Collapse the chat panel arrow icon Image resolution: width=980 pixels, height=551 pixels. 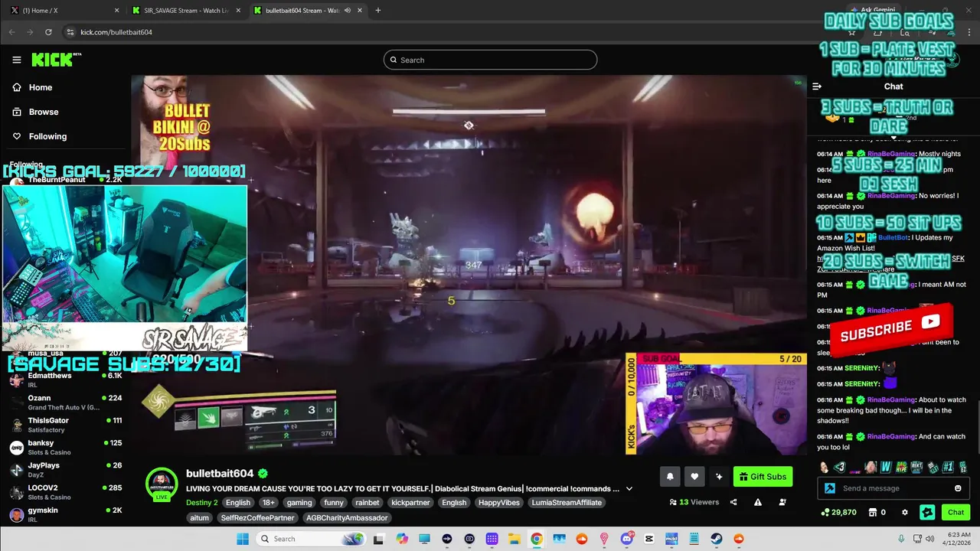tap(817, 86)
